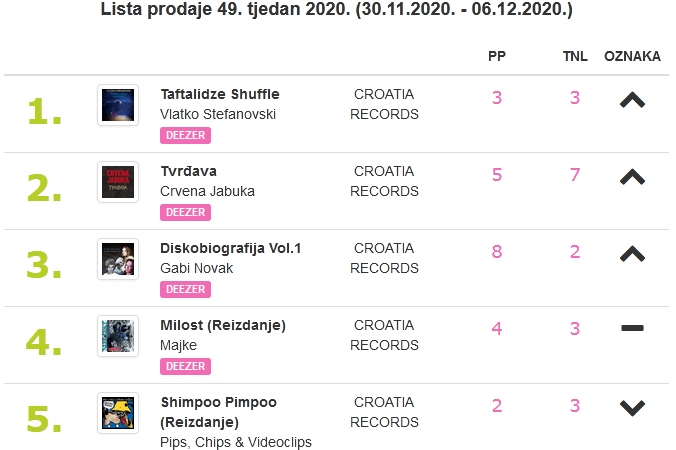The height and width of the screenshot is (450, 676).
Task: Click the unchanged dash icon for Milost
Action: 632,329
